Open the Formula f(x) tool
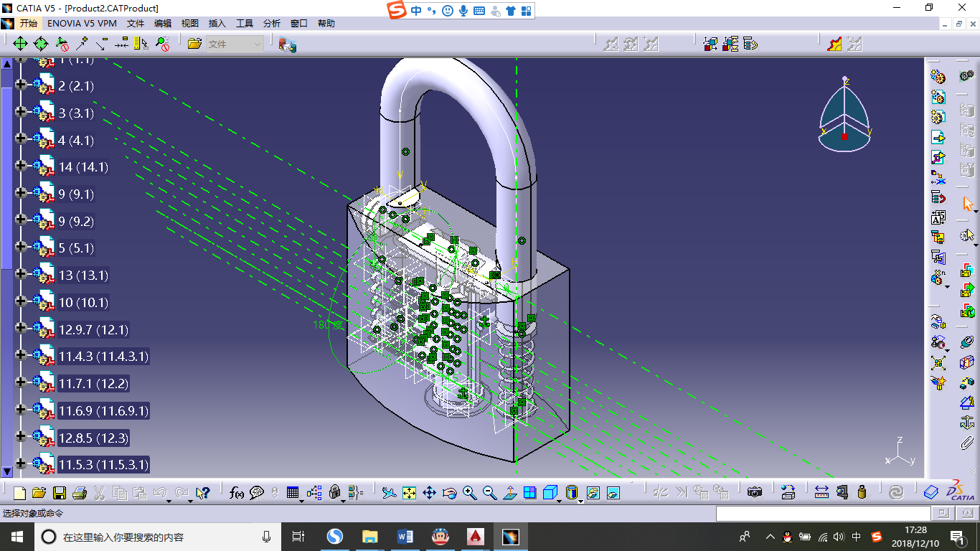The height and width of the screenshot is (551, 980). tap(237, 493)
